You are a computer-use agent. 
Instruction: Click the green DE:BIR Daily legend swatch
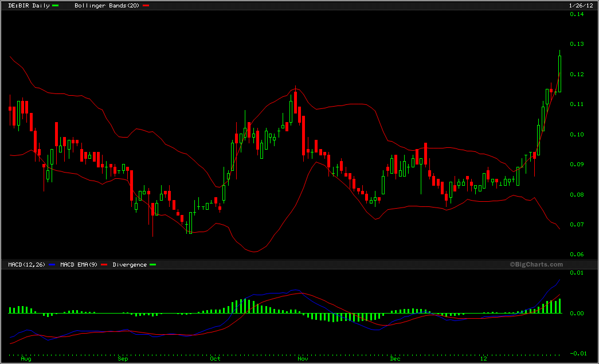tap(56, 6)
